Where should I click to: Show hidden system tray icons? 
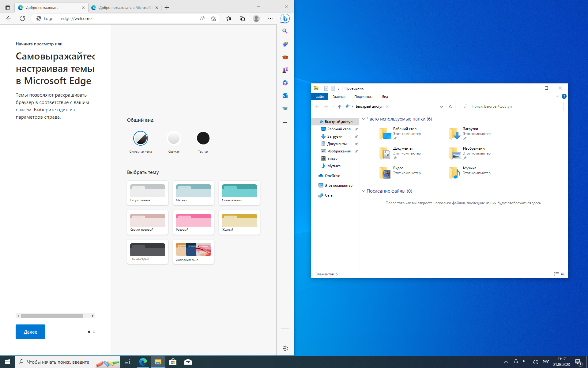(x=506, y=362)
